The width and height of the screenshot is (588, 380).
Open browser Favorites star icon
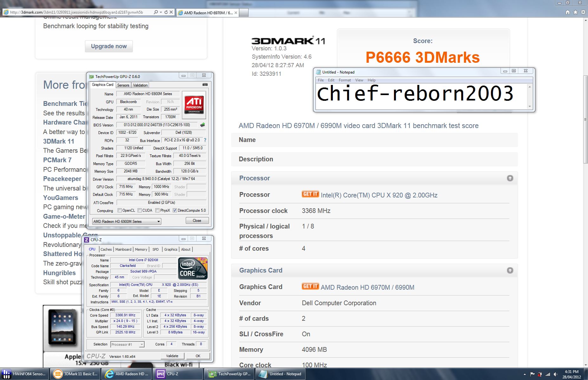[x=575, y=12]
